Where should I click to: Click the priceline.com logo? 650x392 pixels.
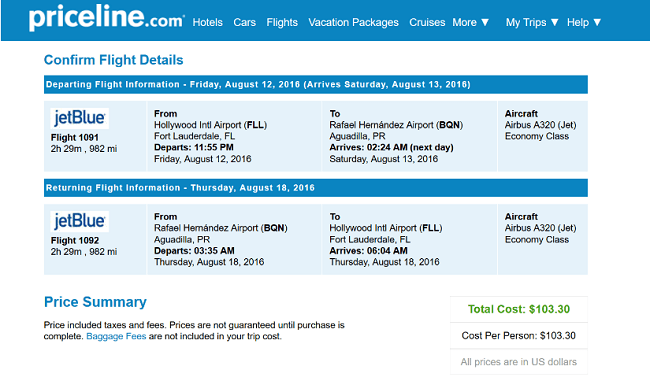[x=106, y=18]
